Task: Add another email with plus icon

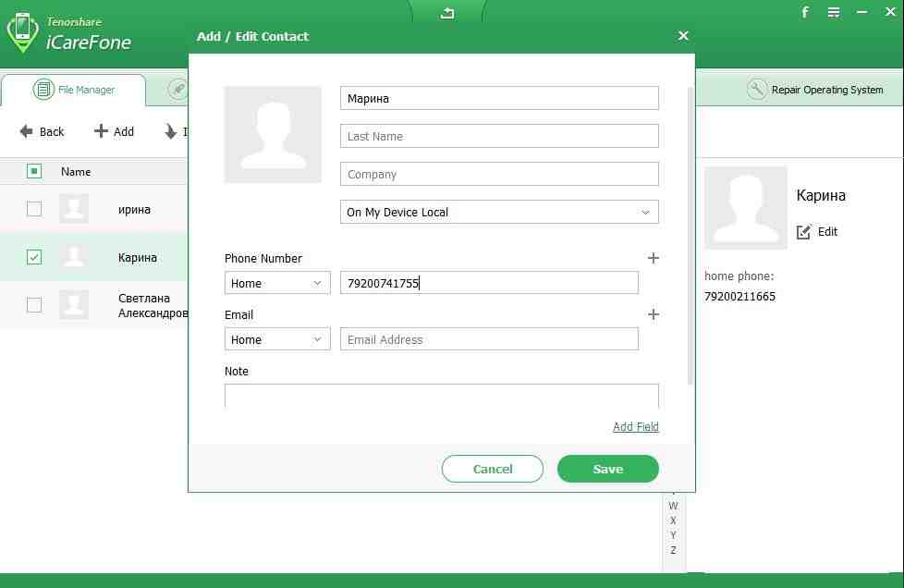Action: (x=654, y=314)
